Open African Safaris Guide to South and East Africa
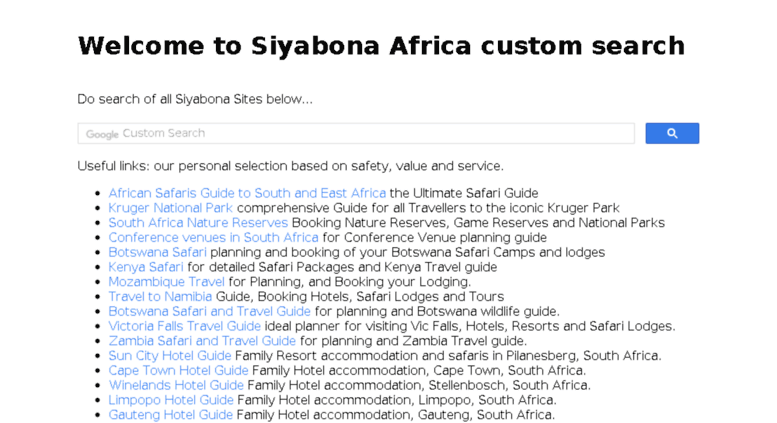This screenshot has width=777, height=423. 247,193
